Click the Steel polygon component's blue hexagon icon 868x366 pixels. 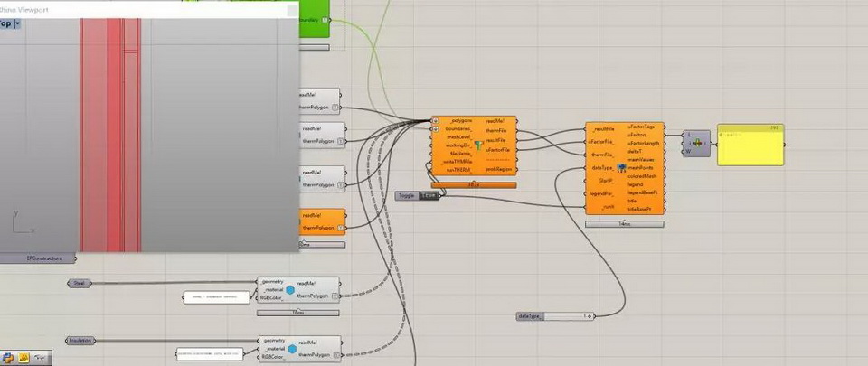(x=291, y=291)
